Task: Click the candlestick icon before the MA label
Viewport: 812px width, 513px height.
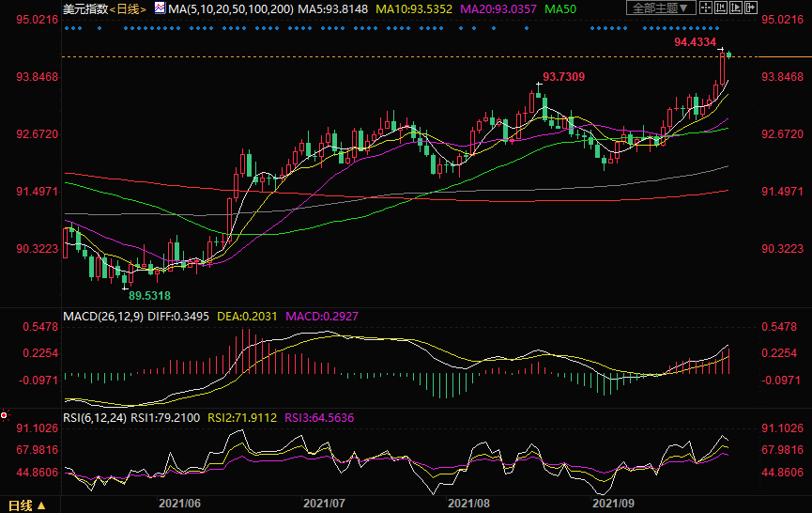Action: click(x=160, y=8)
